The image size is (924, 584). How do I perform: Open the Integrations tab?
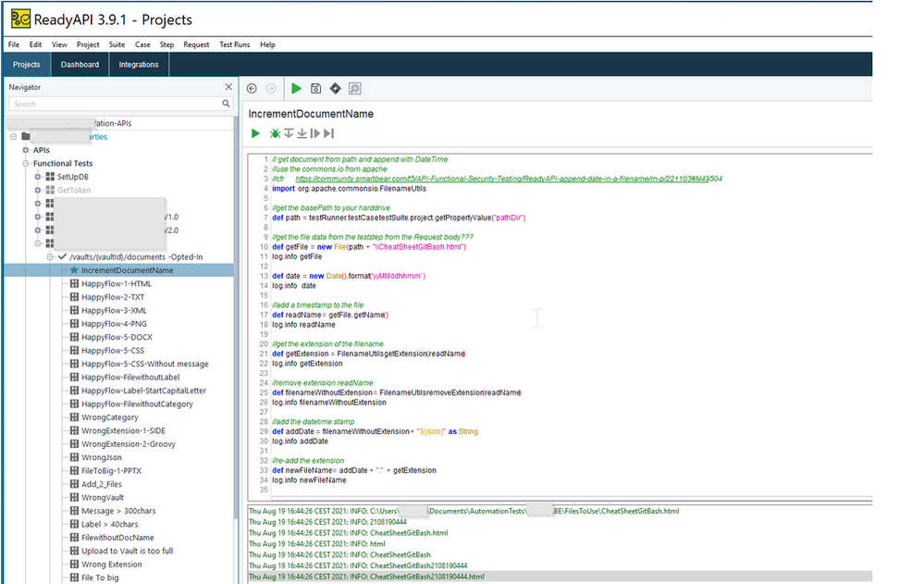click(x=139, y=65)
